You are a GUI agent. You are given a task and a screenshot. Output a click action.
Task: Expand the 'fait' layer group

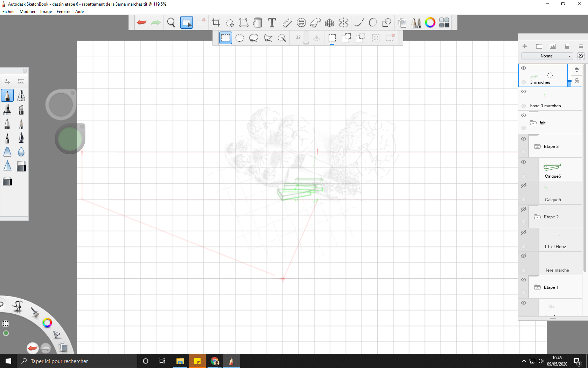click(533, 123)
